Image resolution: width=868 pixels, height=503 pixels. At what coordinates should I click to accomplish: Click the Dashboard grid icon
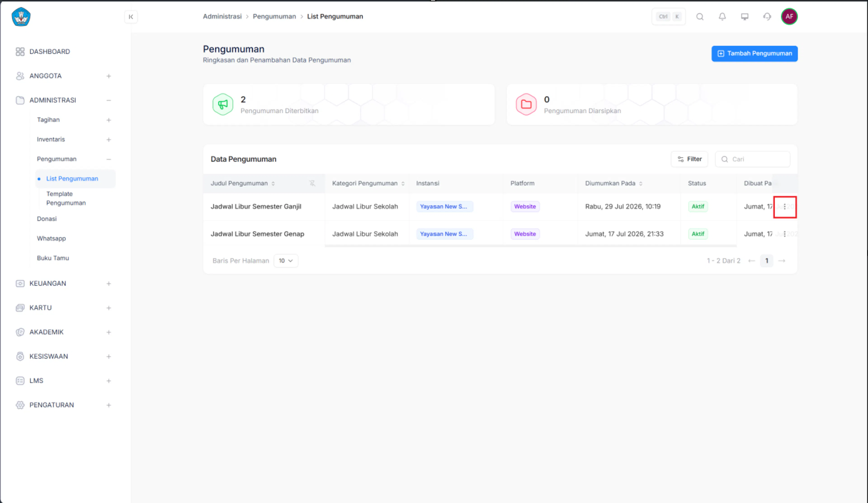point(20,52)
